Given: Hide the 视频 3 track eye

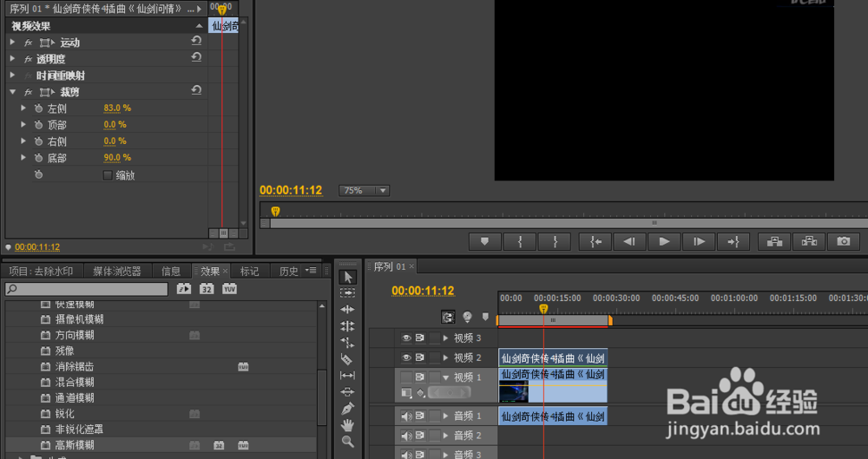Looking at the screenshot, I should (x=406, y=338).
